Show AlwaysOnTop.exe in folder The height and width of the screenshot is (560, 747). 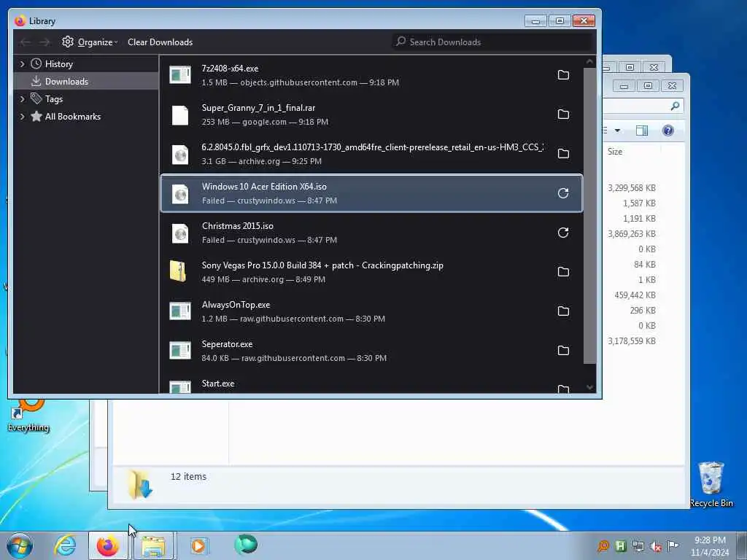(x=563, y=311)
